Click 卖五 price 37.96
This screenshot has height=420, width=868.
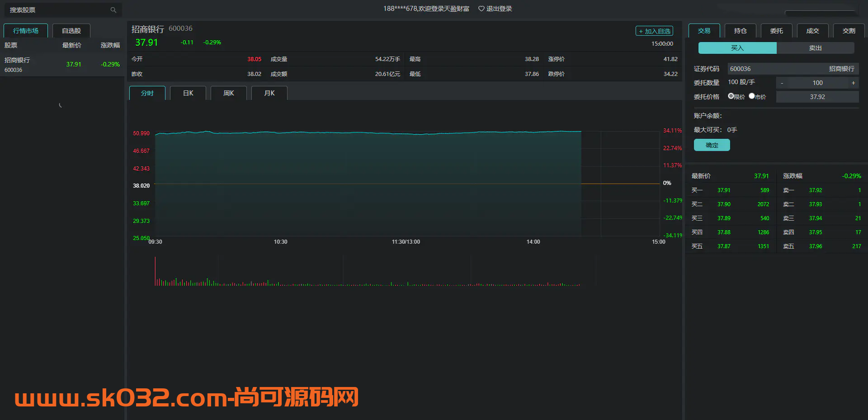(816, 246)
